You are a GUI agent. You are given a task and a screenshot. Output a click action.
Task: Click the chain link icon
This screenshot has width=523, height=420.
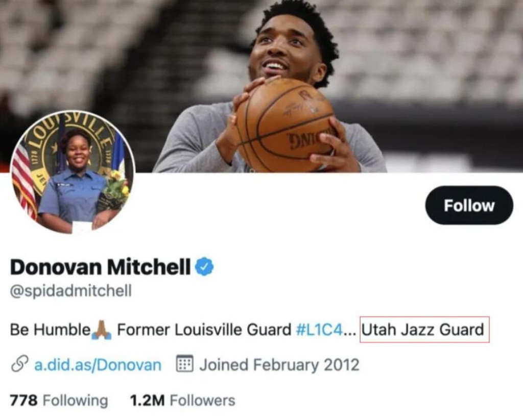(x=19, y=364)
